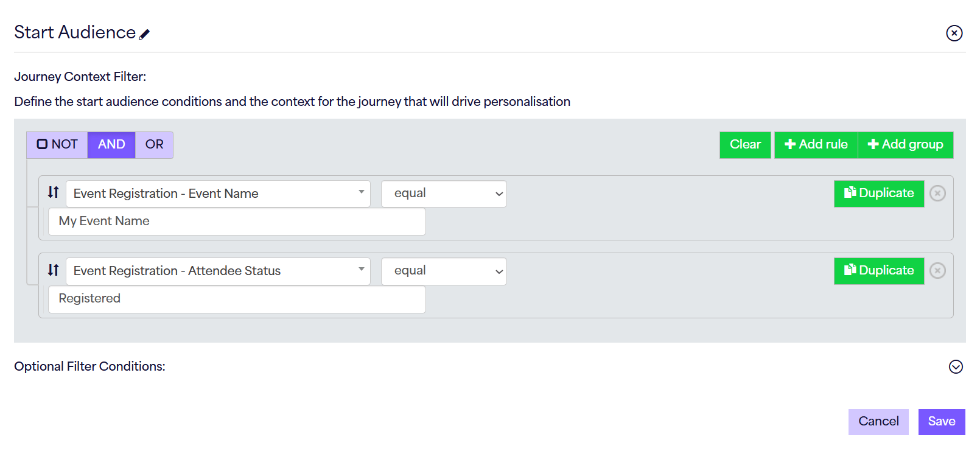Click the Add rule button

[x=816, y=144]
